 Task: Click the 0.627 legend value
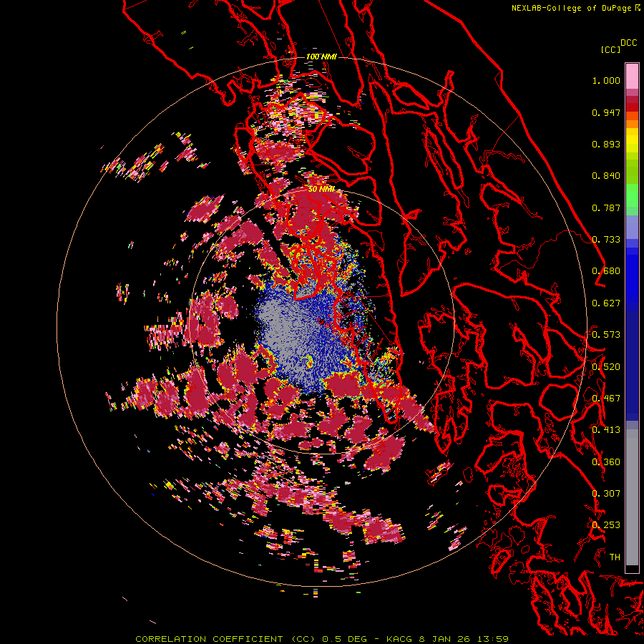coord(606,303)
